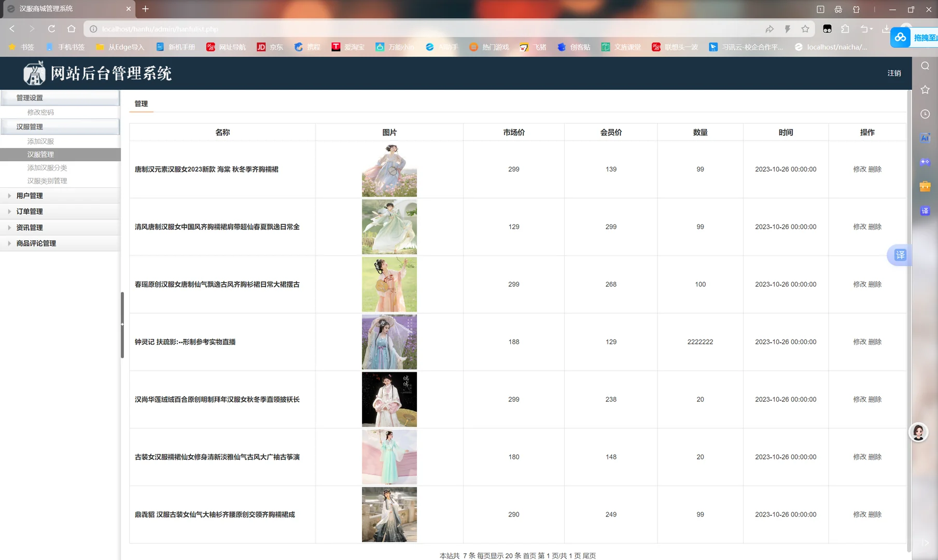Click the lightning speed-mode icon
This screenshot has width=938, height=560.
click(x=787, y=29)
